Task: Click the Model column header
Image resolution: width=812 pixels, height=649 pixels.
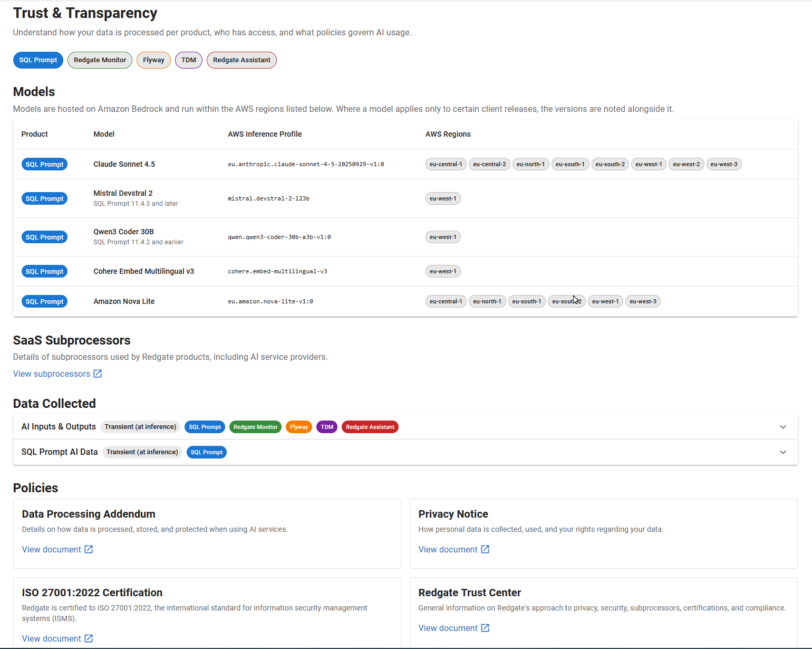Action: pos(104,134)
